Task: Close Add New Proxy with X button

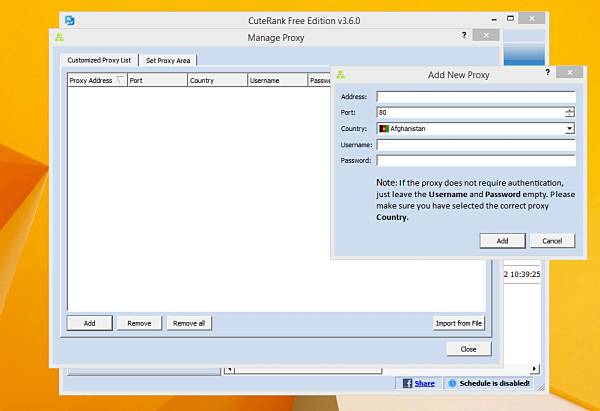Action: click(x=570, y=72)
